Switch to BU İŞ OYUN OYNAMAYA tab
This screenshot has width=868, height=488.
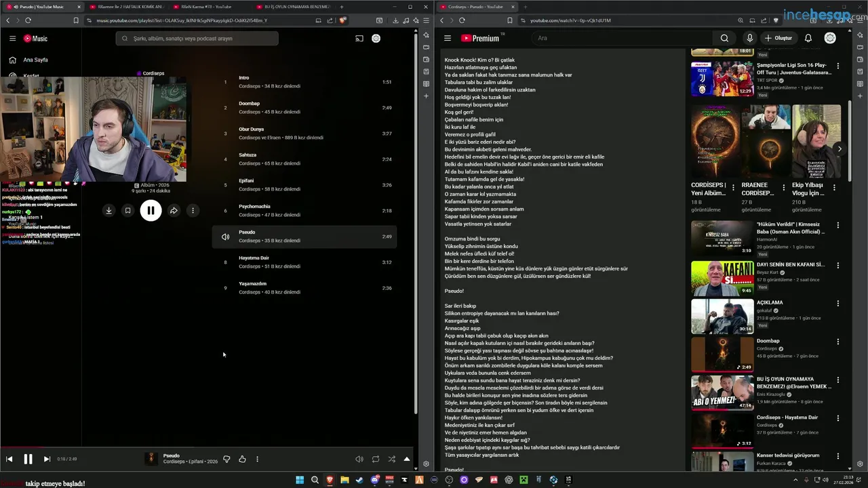click(x=292, y=7)
